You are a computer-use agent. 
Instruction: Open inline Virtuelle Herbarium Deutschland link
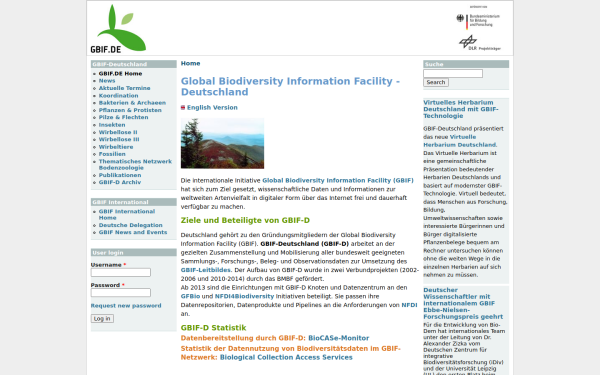[460, 141]
